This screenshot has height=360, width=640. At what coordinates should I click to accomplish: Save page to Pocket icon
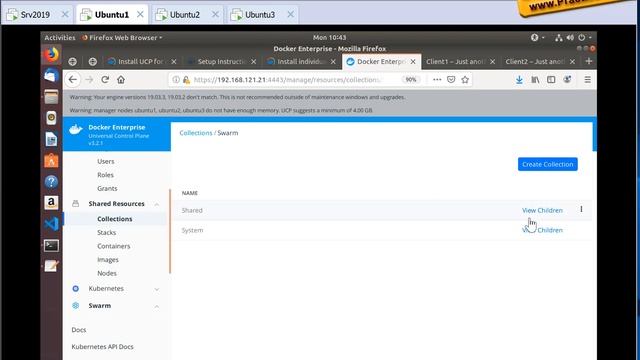pyautogui.click(x=451, y=80)
